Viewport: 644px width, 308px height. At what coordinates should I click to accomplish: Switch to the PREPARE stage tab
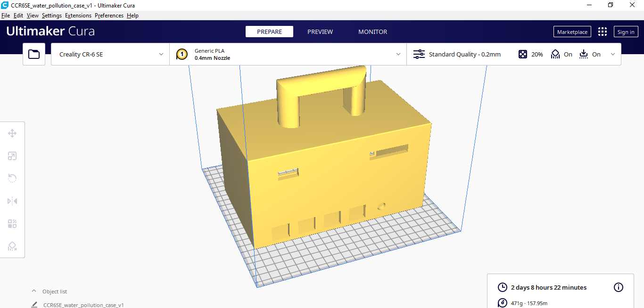269,32
